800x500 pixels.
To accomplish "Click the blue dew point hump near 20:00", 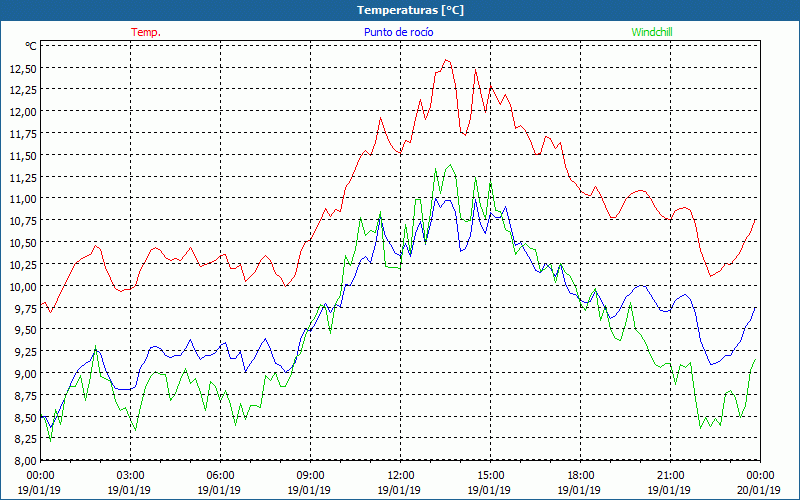I will tap(641, 286).
